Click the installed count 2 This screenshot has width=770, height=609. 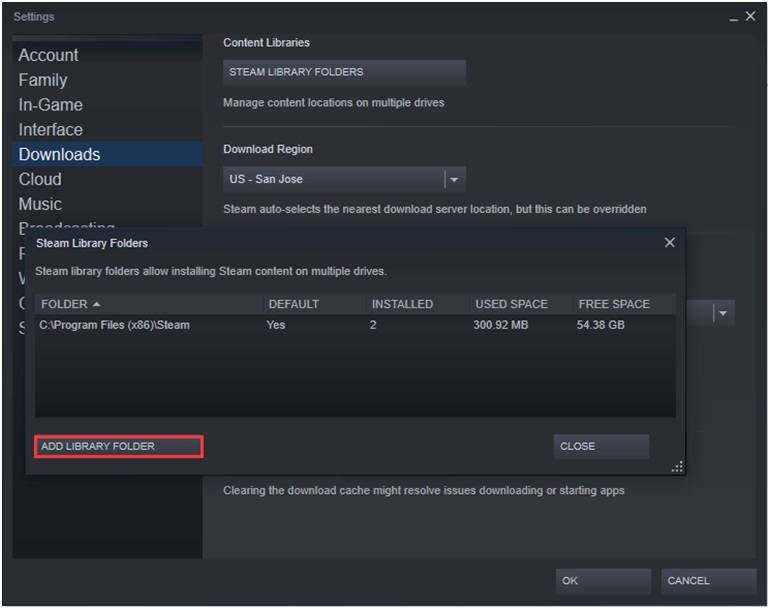point(373,325)
